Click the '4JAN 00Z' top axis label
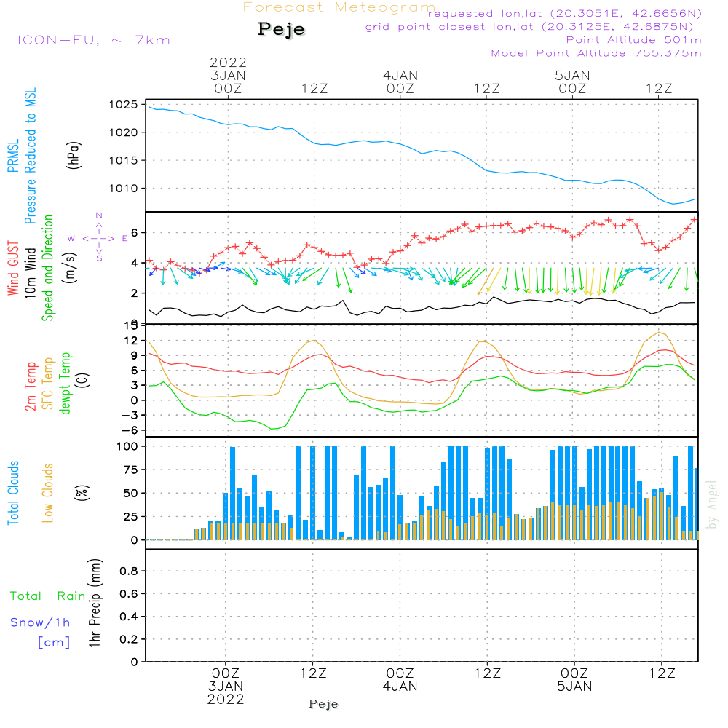Screen dimensions: 728x728 click(400, 82)
